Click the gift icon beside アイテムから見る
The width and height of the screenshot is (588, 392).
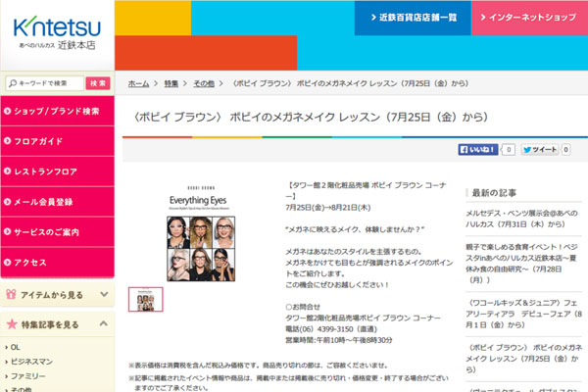[x=11, y=294]
